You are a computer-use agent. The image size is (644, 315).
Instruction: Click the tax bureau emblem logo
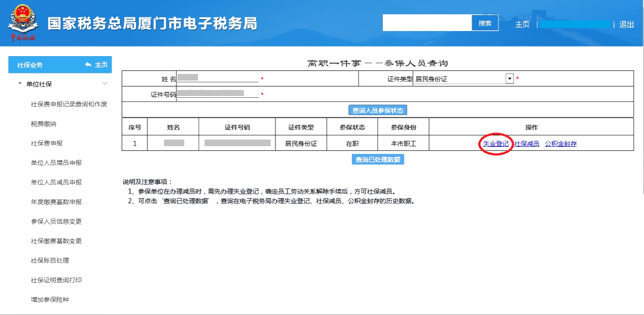click(x=23, y=22)
